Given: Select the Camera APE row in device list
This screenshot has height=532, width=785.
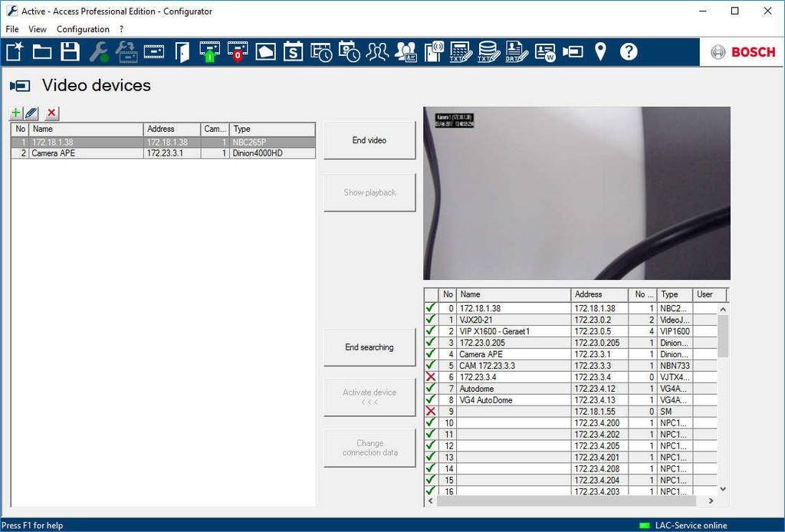Looking at the screenshot, I should point(163,153).
